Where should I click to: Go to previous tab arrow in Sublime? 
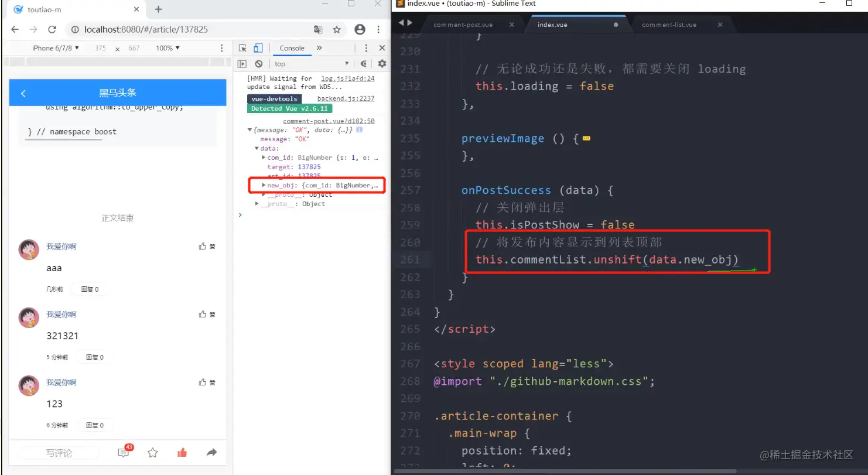tap(401, 22)
